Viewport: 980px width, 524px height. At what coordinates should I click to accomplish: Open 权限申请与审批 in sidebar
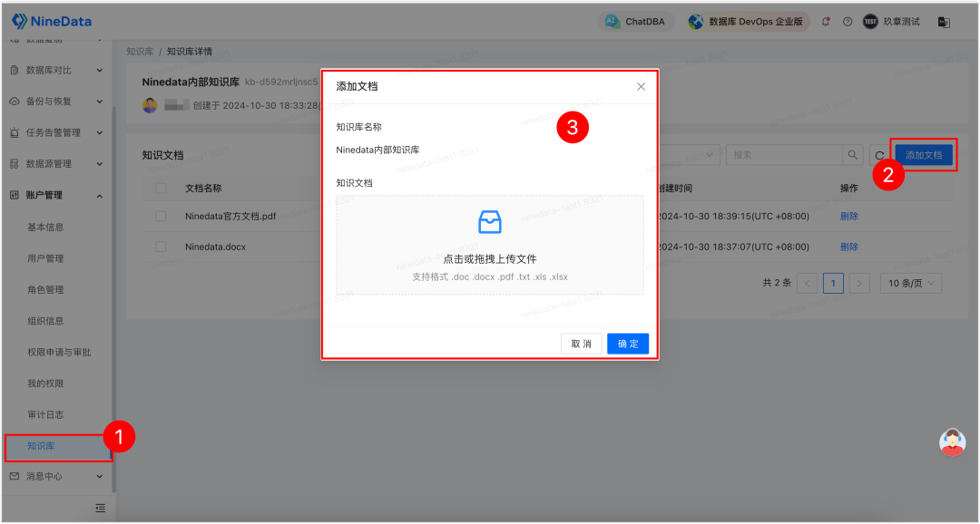tap(59, 352)
